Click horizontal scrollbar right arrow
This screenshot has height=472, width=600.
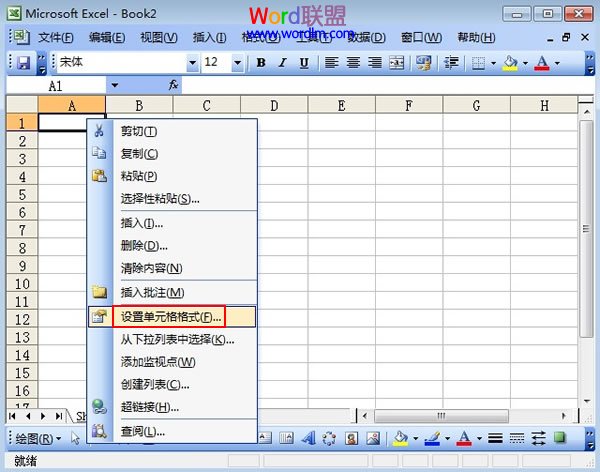[x=563, y=416]
